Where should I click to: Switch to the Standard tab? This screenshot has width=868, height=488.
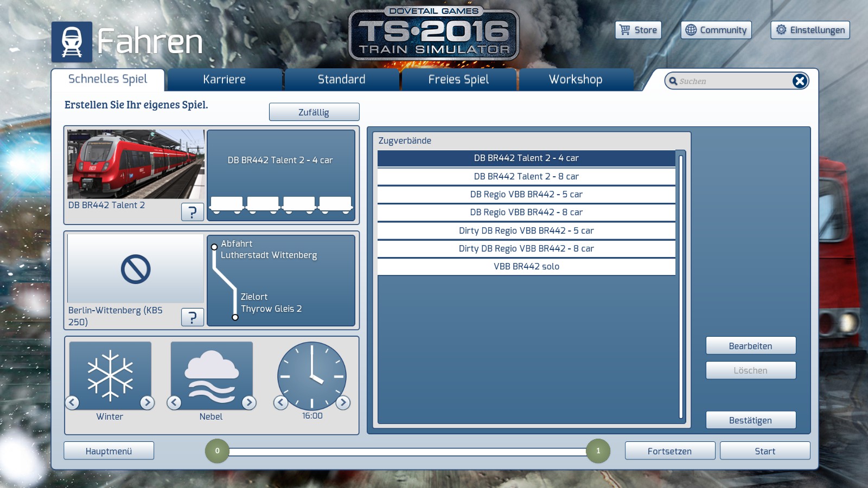pyautogui.click(x=342, y=80)
